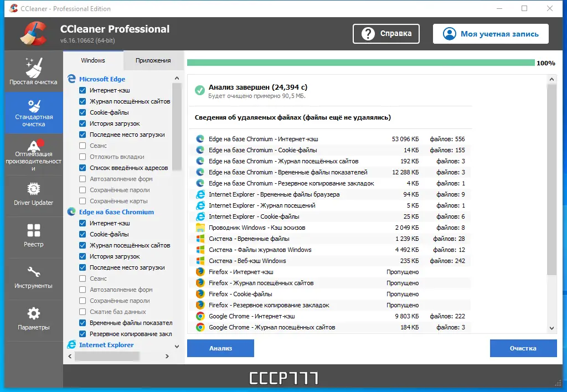Collapse Edge на базе Chromium group header

pos(116,212)
